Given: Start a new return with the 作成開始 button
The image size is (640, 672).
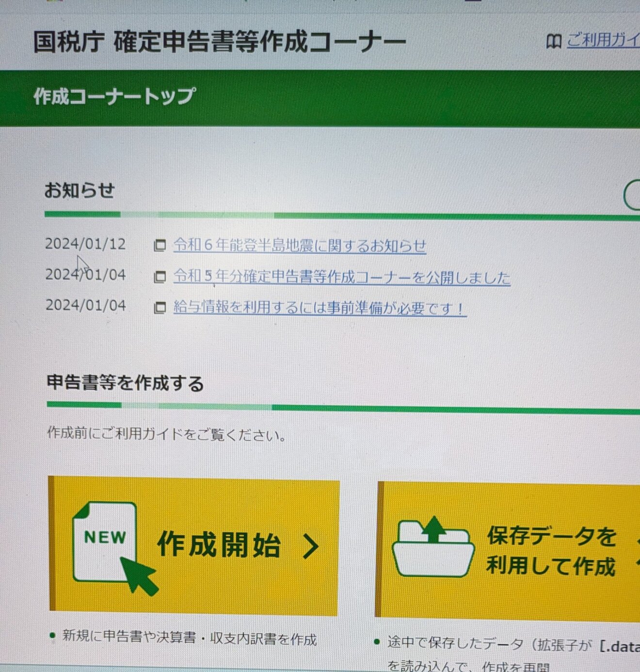Looking at the screenshot, I should click(194, 546).
